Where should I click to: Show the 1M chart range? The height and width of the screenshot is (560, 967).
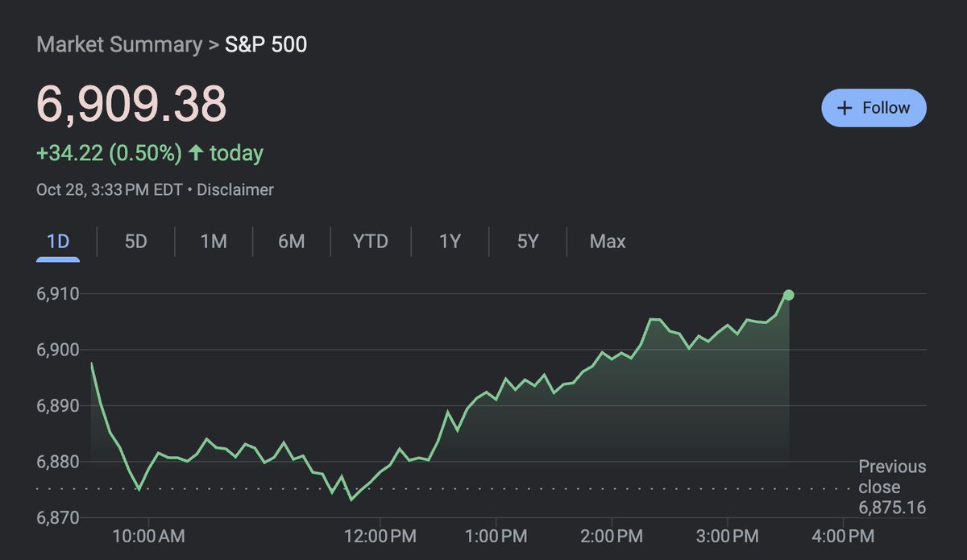[214, 241]
